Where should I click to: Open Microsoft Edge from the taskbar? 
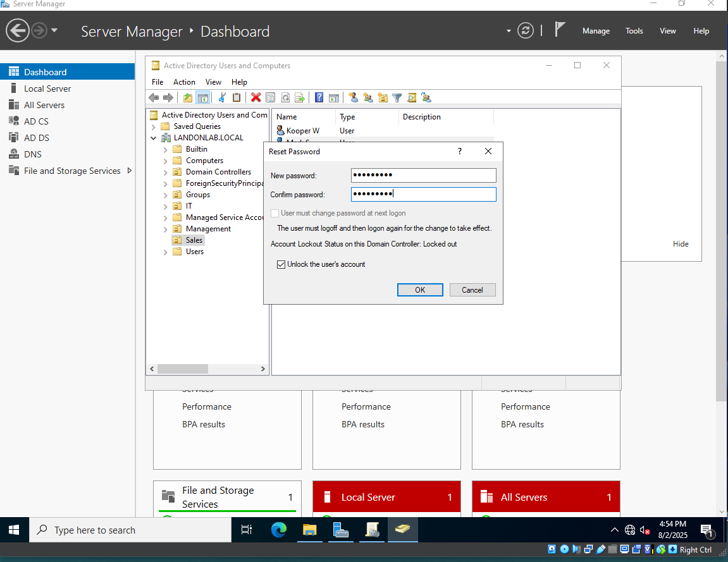[x=278, y=530]
